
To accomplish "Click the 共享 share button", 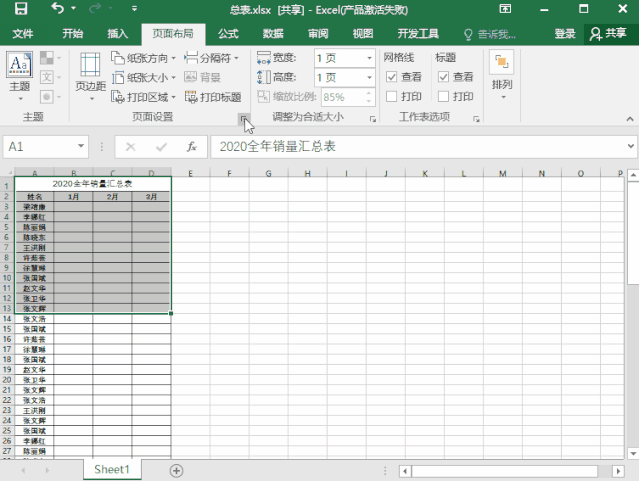I will pyautogui.click(x=608, y=34).
